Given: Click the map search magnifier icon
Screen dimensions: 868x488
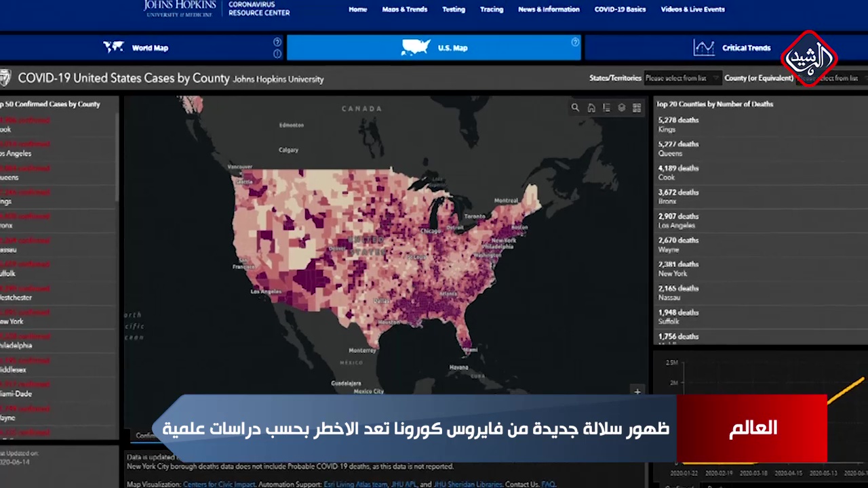Looking at the screenshot, I should pos(575,108).
